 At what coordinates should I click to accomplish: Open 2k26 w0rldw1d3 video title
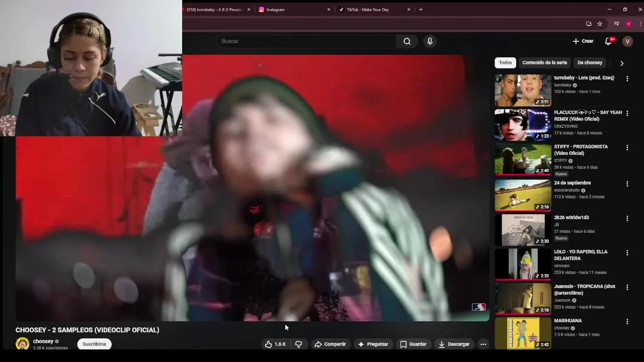pyautogui.click(x=572, y=218)
